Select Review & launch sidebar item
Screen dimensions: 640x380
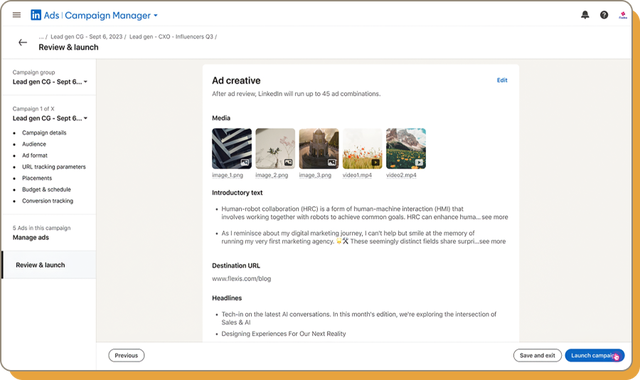49,265
